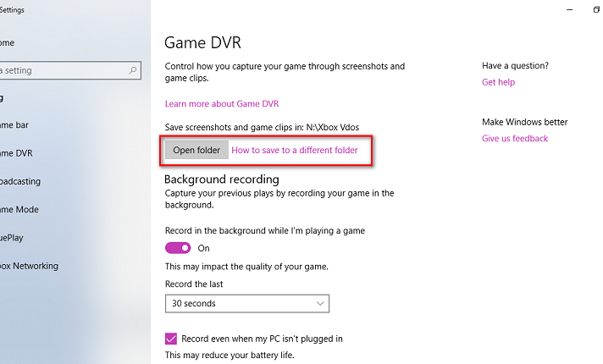Click 'This may impact the quality of your game' text
The width and height of the screenshot is (603, 364).
click(x=247, y=267)
